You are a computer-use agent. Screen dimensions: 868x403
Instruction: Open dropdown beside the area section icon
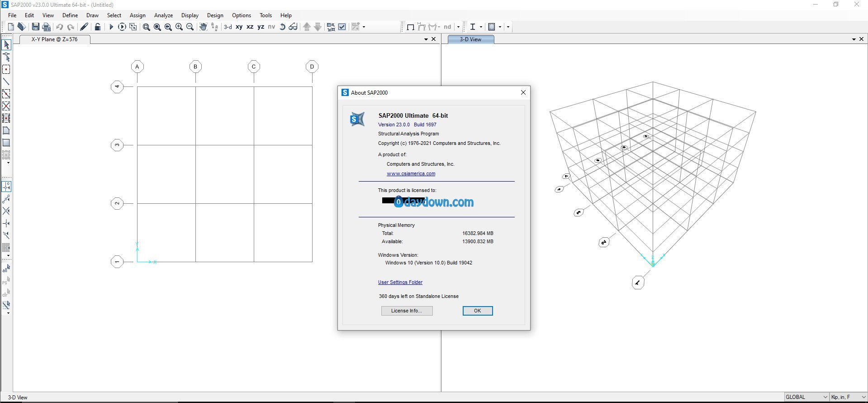500,27
